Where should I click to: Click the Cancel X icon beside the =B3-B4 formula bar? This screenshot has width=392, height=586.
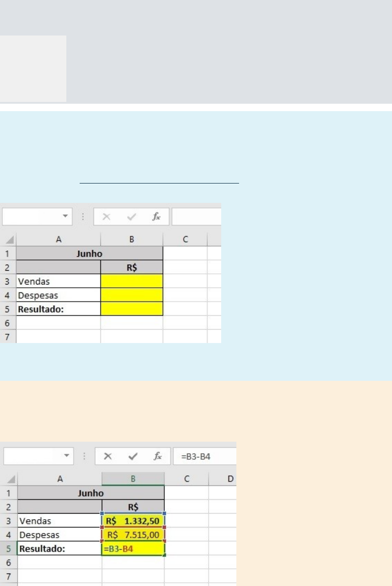108,456
